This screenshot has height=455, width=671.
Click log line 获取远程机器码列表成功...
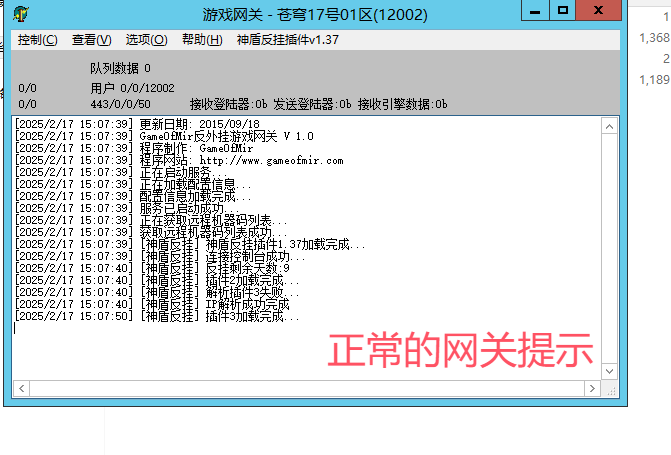151,232
